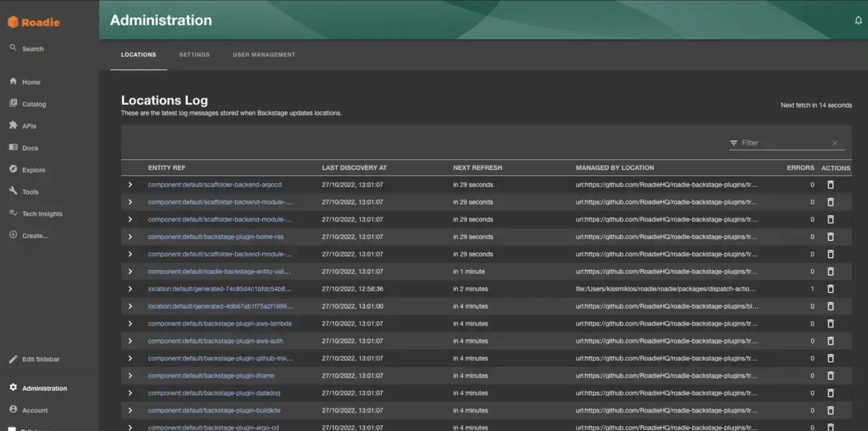Screen dimensions: 868x431
Task: Clear the filter with X icon
Action: point(834,143)
